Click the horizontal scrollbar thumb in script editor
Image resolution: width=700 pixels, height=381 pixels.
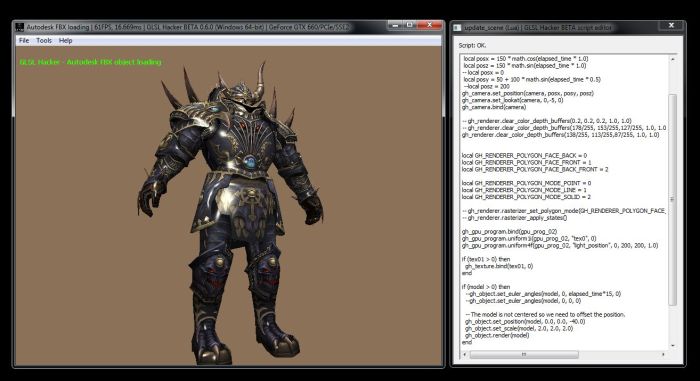pos(524,354)
